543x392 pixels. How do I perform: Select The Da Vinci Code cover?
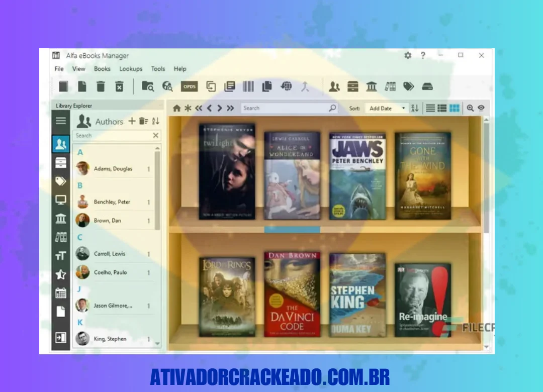click(292, 295)
